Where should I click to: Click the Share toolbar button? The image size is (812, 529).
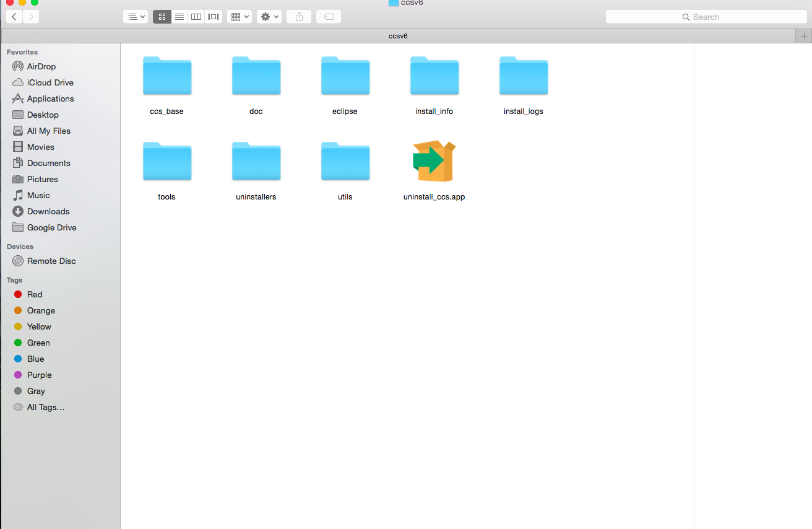coord(299,17)
